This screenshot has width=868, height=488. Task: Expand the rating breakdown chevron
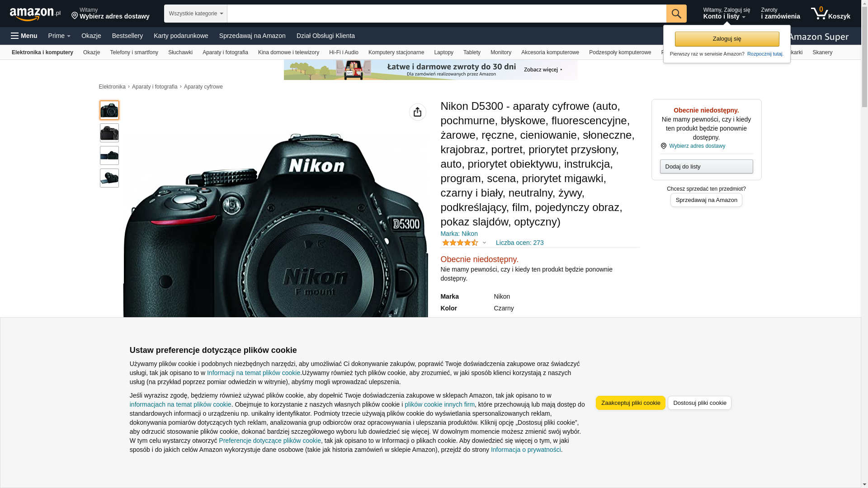484,243
